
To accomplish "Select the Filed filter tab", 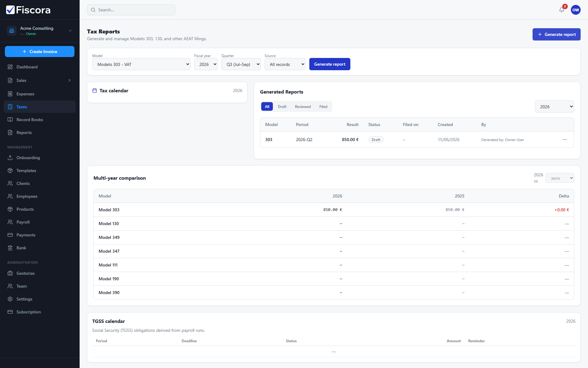I will 323,106.
